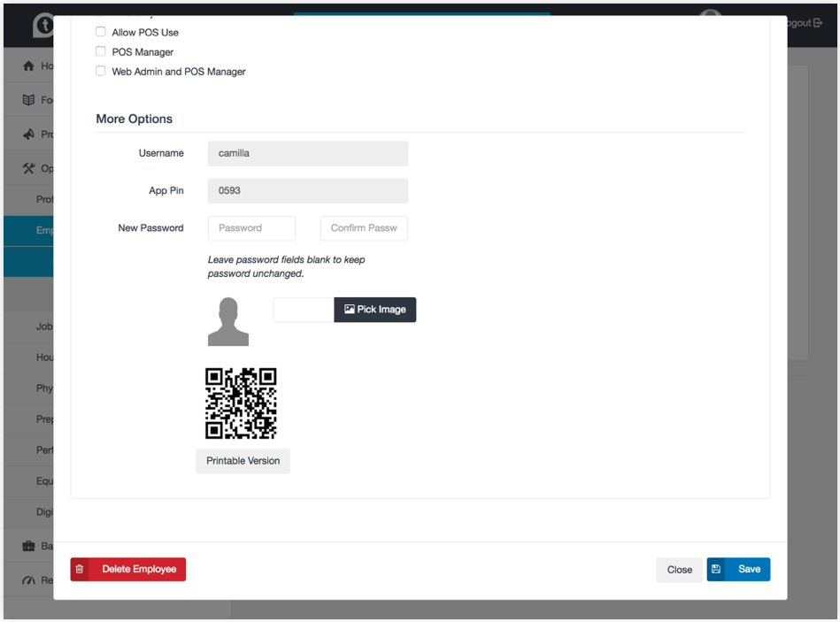Save the employee changes
Image resolution: width=840 pixels, height=622 pixels.
(x=738, y=570)
